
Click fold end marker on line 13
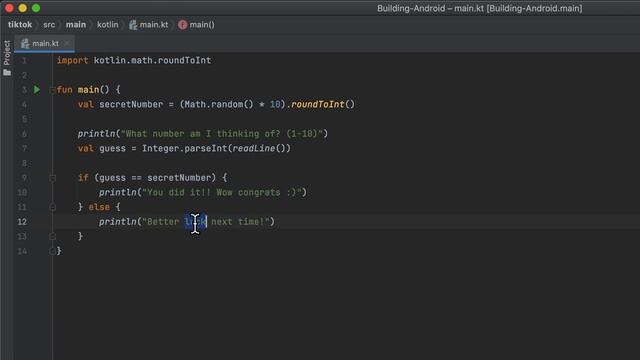[52, 236]
